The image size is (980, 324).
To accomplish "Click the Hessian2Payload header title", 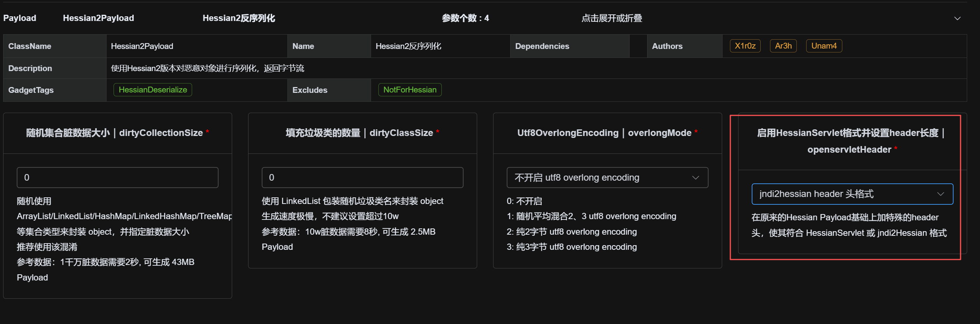I will pos(98,18).
